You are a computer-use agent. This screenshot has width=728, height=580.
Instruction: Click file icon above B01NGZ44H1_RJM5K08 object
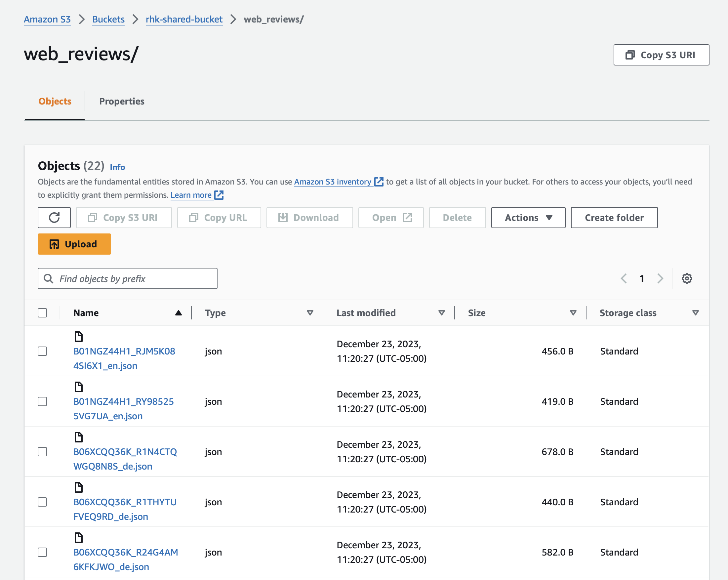tap(78, 336)
